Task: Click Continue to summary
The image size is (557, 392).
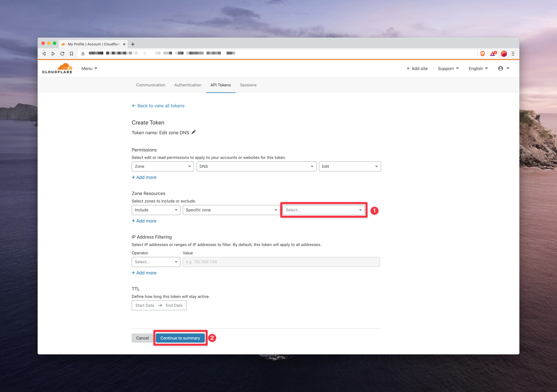Action: (180, 338)
